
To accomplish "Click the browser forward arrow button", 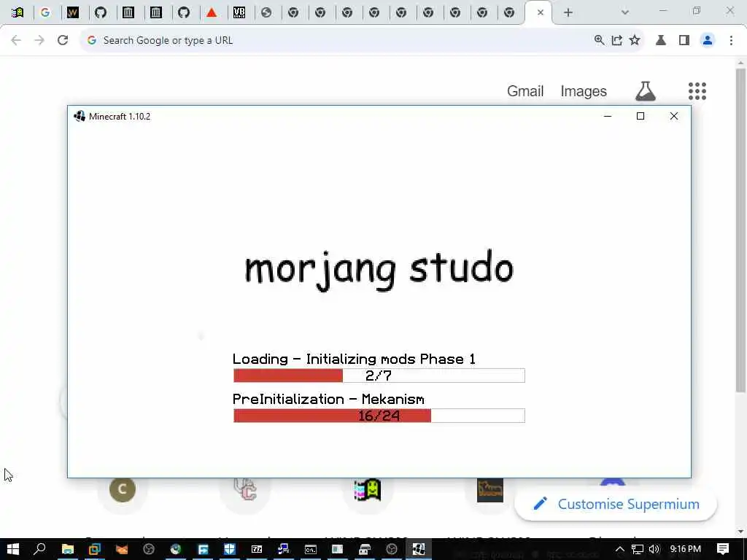I will [x=39, y=41].
